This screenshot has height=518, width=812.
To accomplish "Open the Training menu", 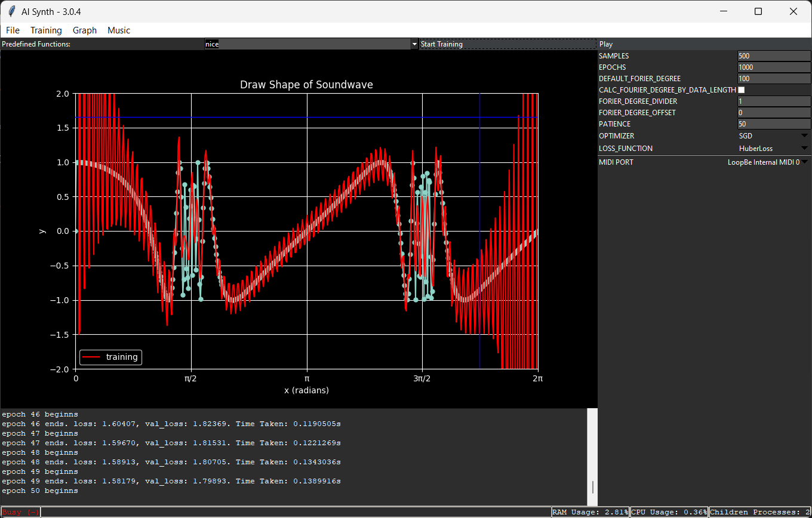I will click(x=46, y=30).
